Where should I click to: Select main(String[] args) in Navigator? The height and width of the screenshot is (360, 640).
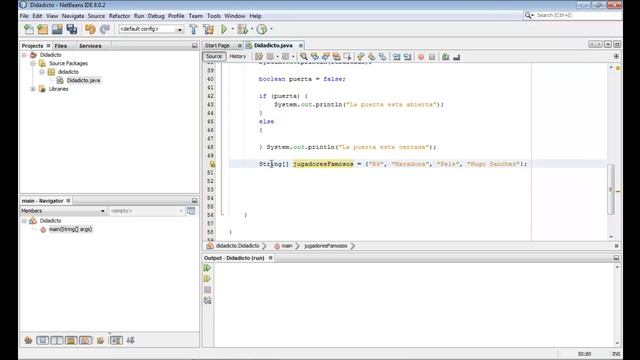click(x=70, y=229)
